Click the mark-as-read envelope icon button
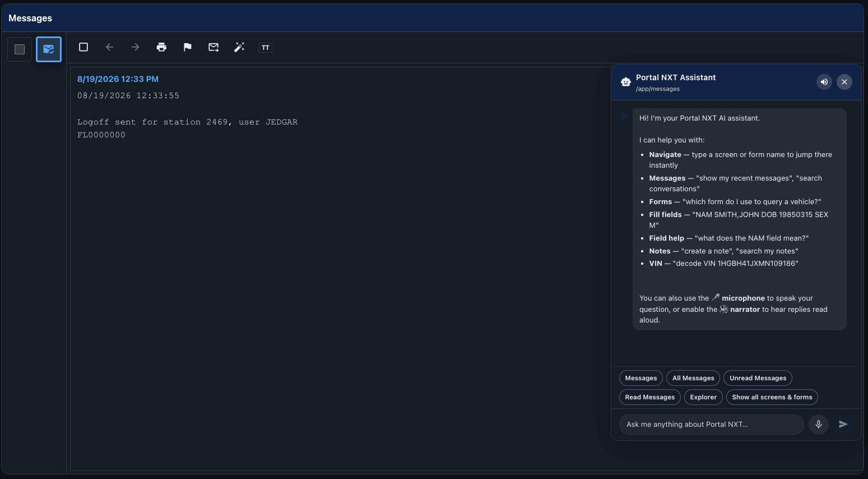 click(49, 49)
